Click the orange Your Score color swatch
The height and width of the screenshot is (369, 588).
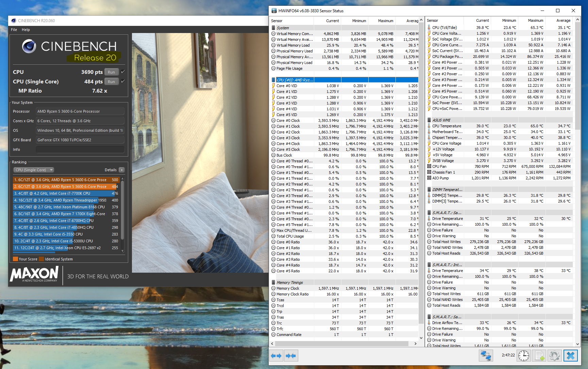coord(15,259)
